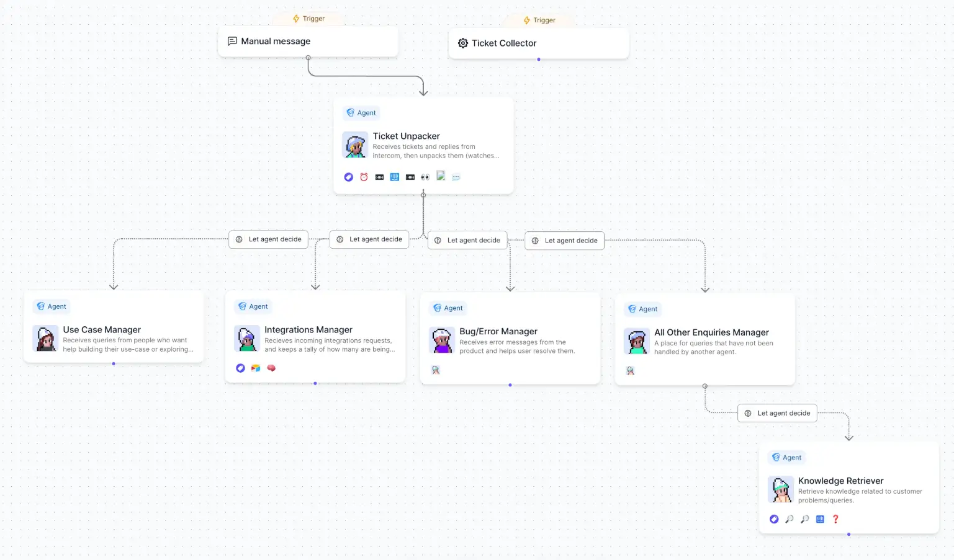Click the Agent badge on Ticket Unpacker

tap(361, 113)
